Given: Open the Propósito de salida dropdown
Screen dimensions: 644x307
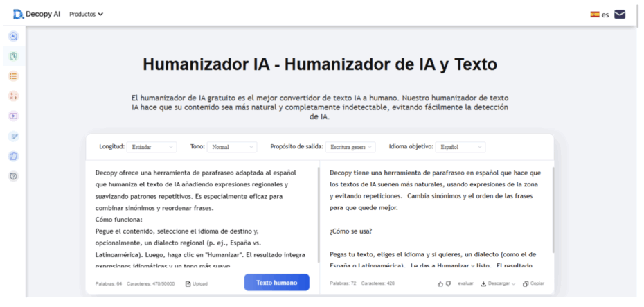Looking at the screenshot, I should click(350, 147).
